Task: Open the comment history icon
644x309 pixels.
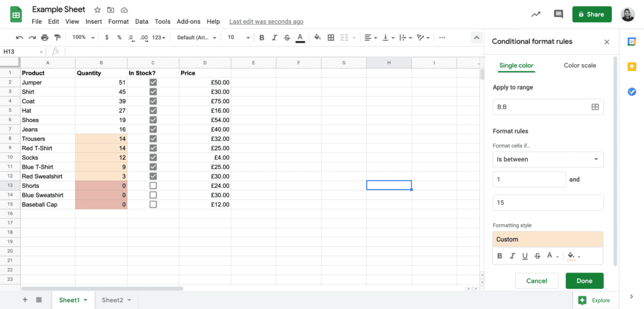Action: point(558,14)
